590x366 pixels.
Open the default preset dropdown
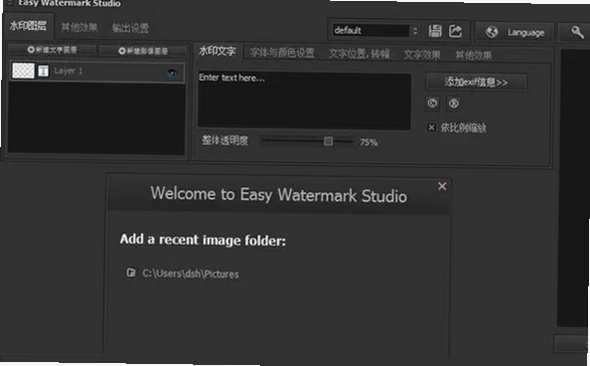(371, 30)
